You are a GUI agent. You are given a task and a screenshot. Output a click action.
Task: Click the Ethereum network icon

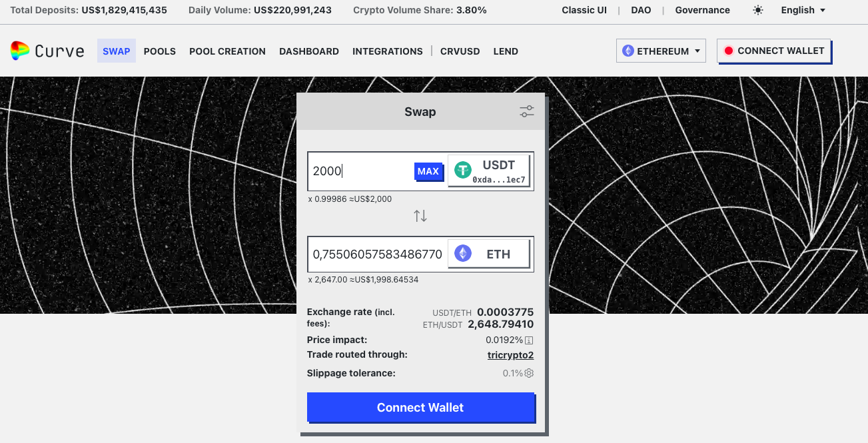628,51
